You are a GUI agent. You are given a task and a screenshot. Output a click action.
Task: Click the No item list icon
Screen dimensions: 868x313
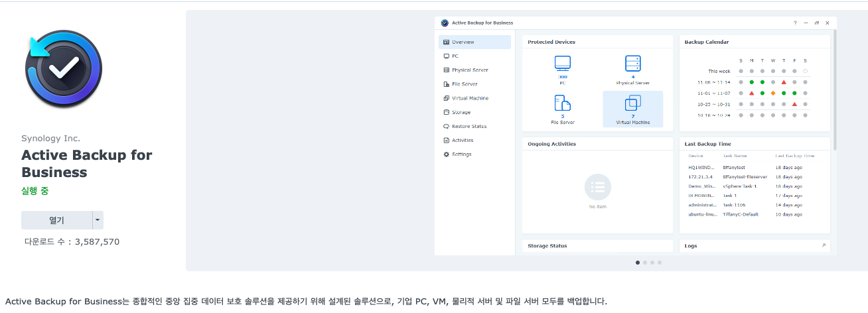(x=597, y=187)
